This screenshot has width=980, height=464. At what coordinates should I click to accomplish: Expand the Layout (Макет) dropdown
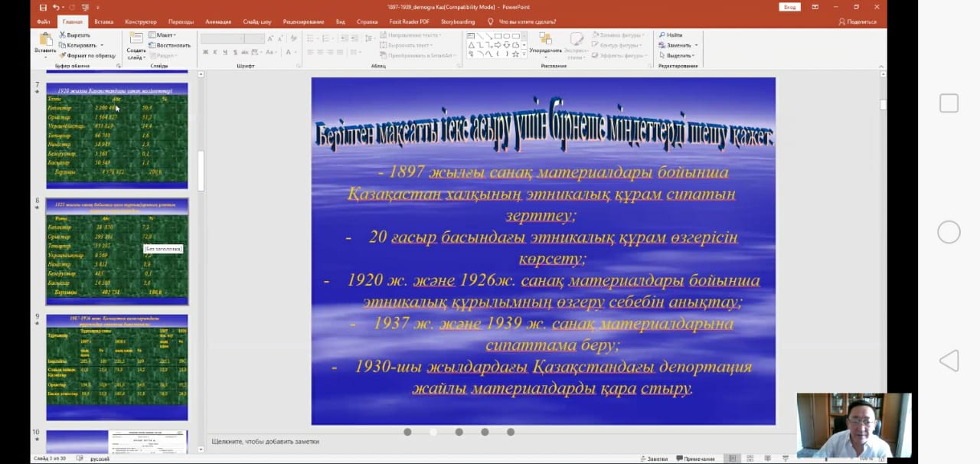[175, 35]
